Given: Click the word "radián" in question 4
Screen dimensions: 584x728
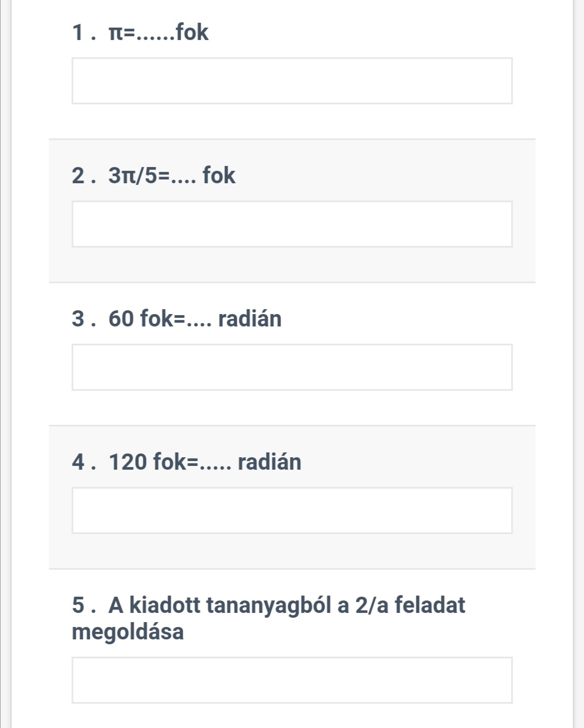Looking at the screenshot, I should tap(269, 462).
